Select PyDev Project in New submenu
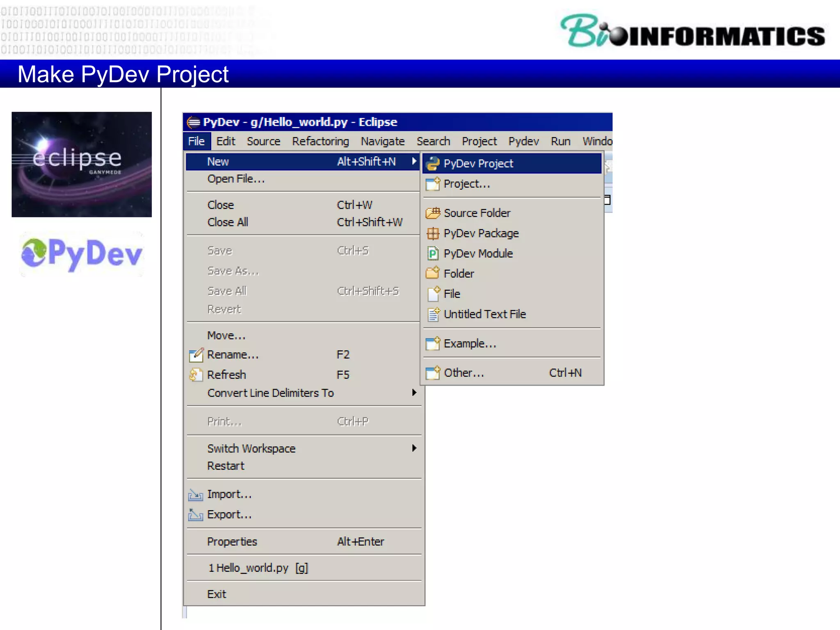Viewport: 840px width, 630px height. click(512, 164)
